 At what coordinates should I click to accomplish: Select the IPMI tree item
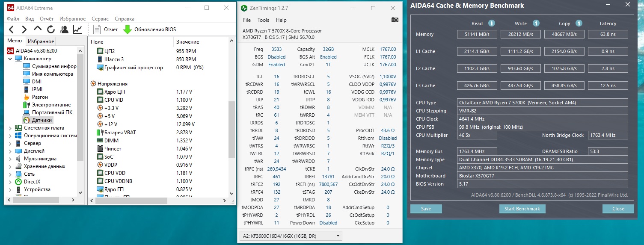point(33,89)
